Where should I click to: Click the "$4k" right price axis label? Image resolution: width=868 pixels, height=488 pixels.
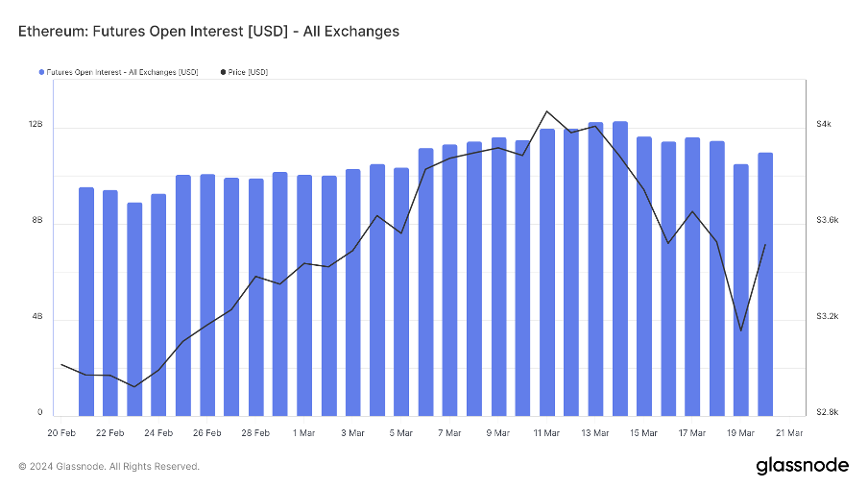coord(823,125)
